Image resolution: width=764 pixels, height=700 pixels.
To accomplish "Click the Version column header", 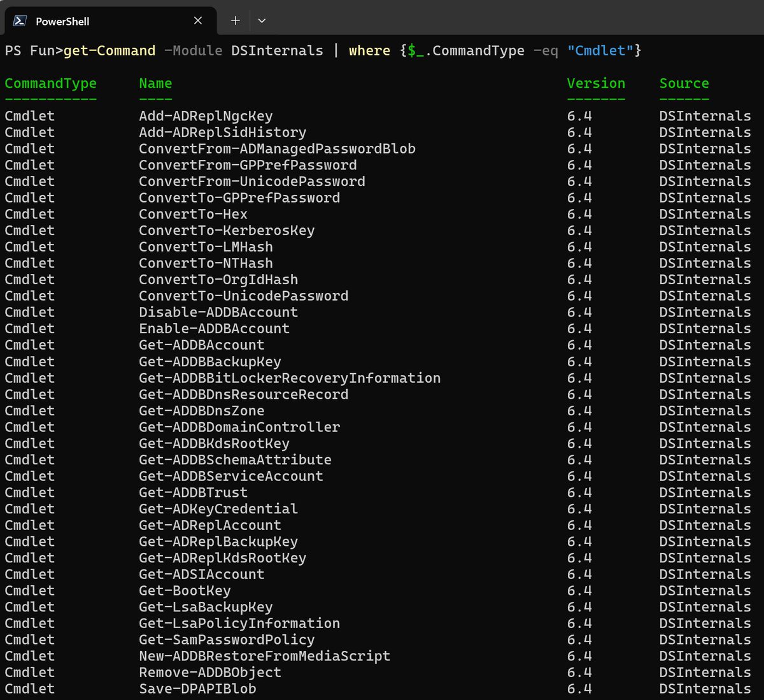I will click(596, 83).
